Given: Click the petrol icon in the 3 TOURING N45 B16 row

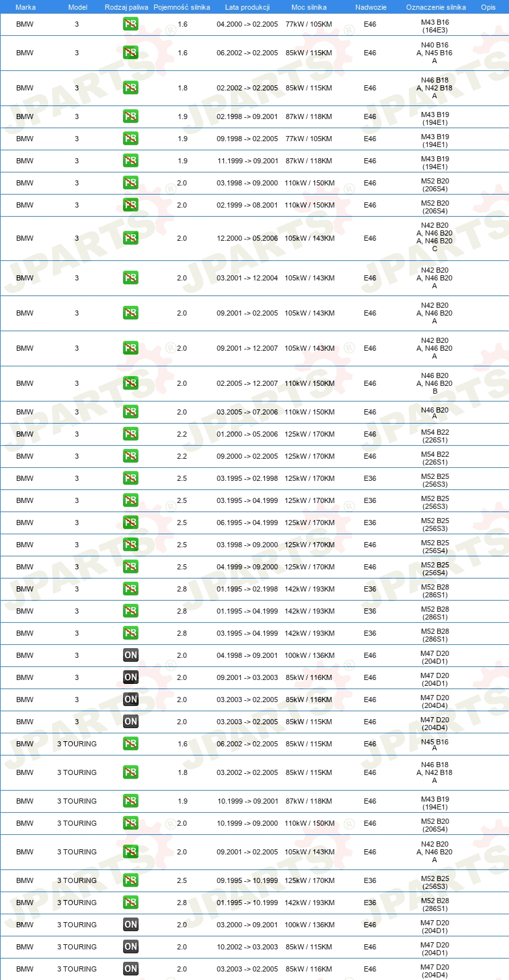Looking at the screenshot, I should coord(130,744).
